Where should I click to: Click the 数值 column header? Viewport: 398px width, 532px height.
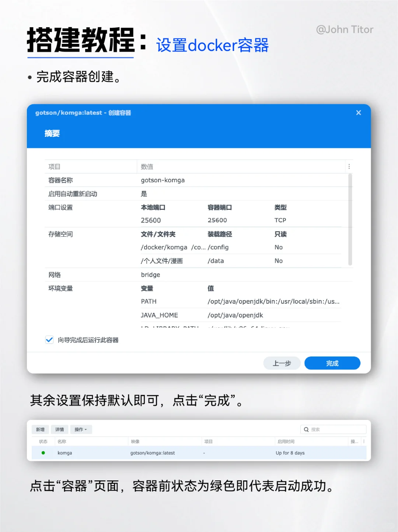(147, 167)
